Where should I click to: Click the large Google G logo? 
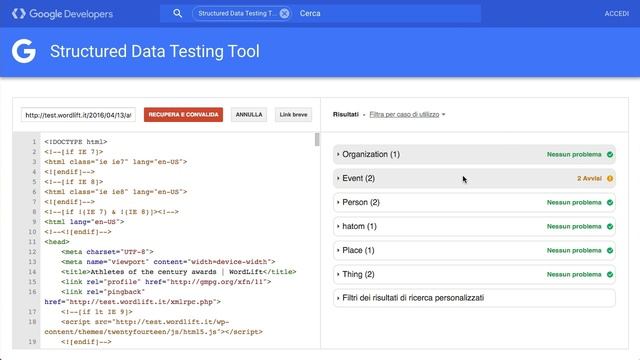pyautogui.click(x=24, y=51)
